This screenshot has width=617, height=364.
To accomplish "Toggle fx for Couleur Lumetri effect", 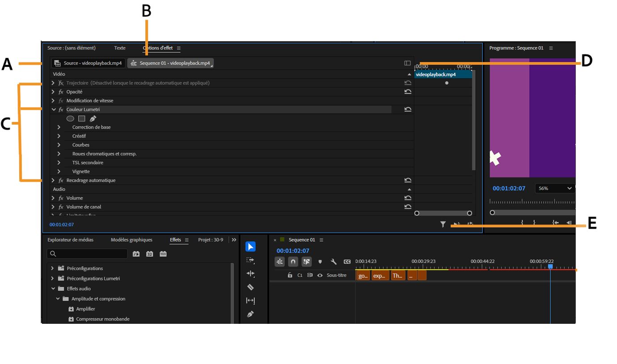I will pos(61,109).
